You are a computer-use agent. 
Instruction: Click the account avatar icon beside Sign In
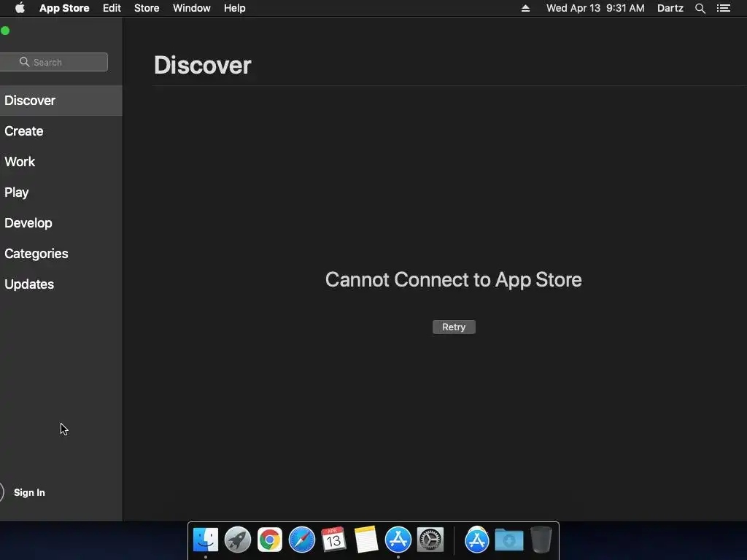coord(2,492)
